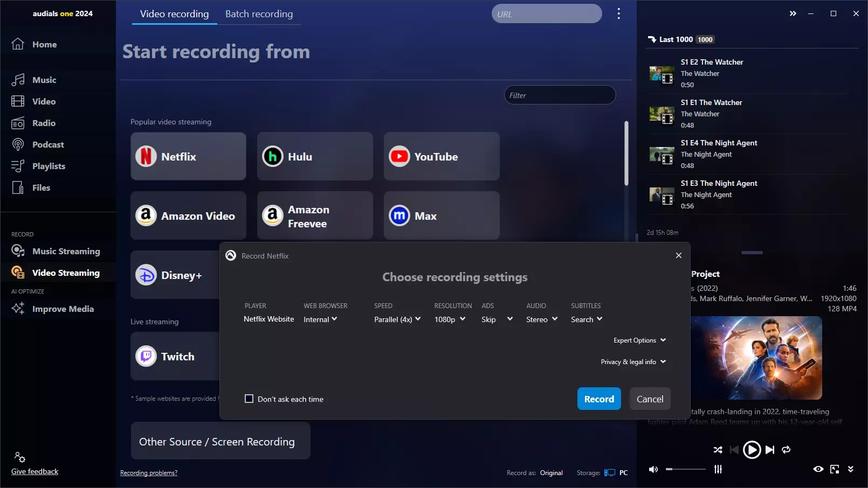Open the Give feedback link
The width and height of the screenshot is (868, 488).
tap(35, 471)
